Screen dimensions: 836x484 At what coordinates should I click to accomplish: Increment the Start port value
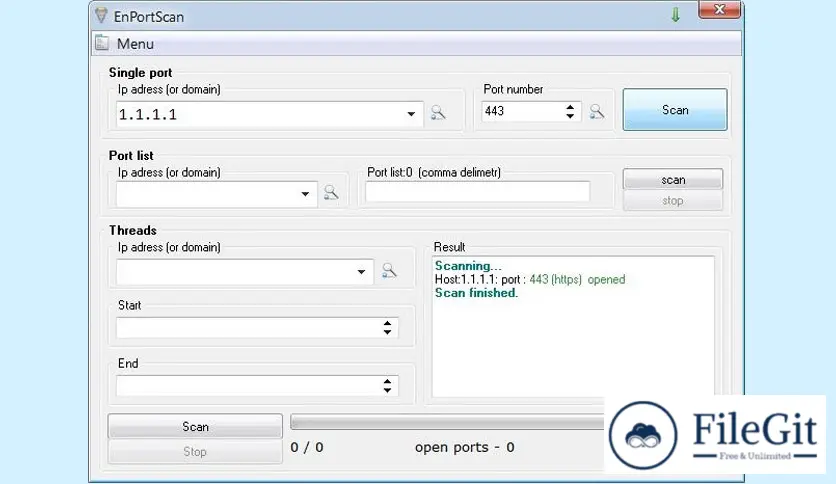(x=387, y=323)
